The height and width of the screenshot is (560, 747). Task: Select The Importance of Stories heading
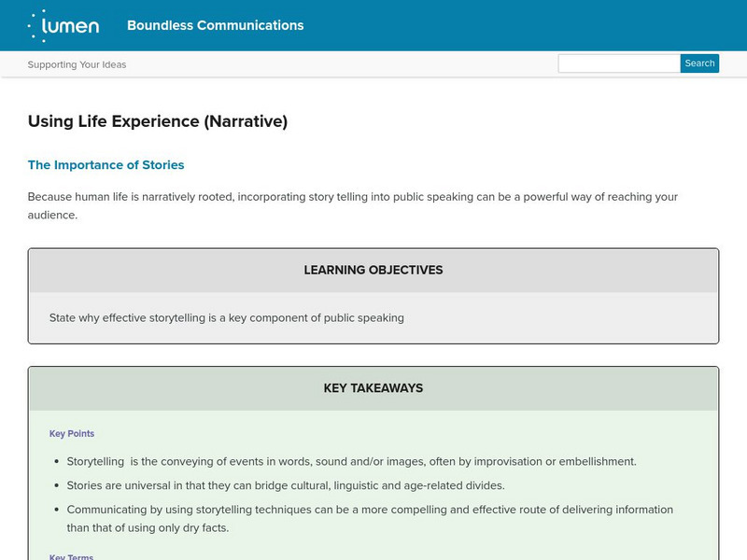point(106,165)
